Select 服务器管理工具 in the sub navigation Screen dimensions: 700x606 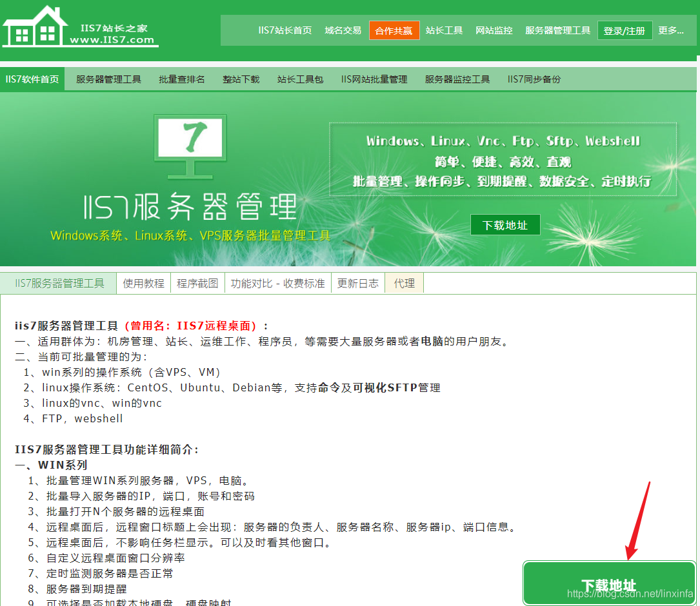tap(108, 79)
